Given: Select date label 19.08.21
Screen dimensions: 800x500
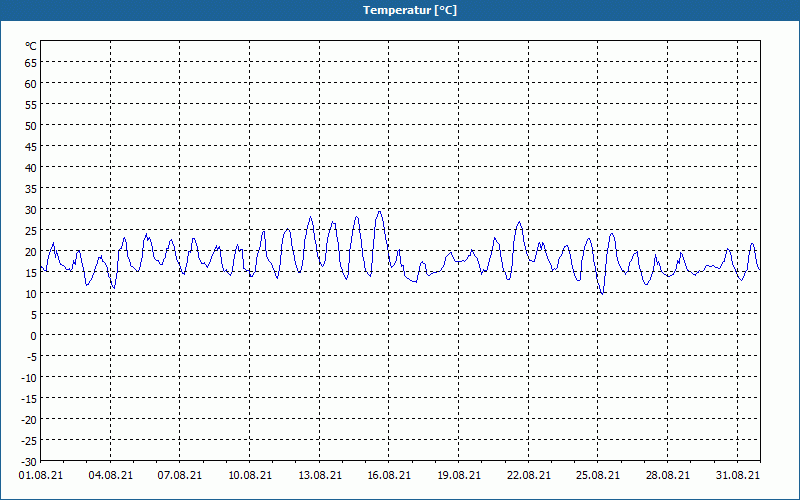Looking at the screenshot, I should click(x=459, y=475).
